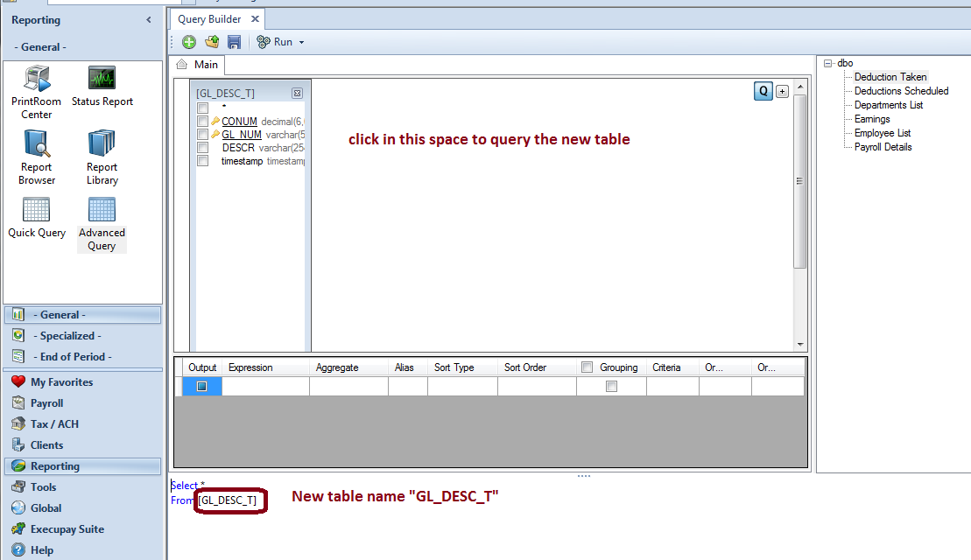
Task: Enable the Grouping checkbox in grid row
Action: click(612, 386)
